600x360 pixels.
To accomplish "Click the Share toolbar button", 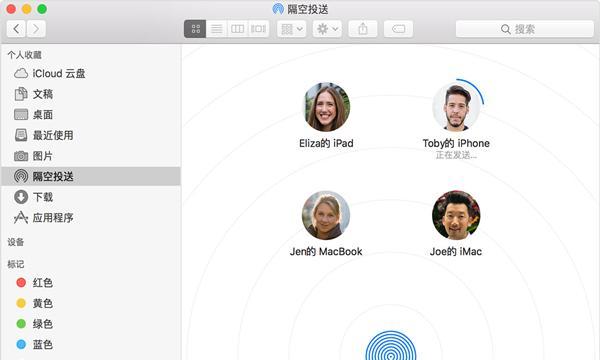I will pos(363,29).
